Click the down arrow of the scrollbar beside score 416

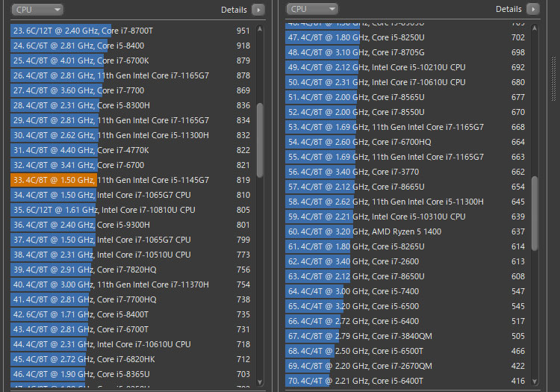(535, 381)
